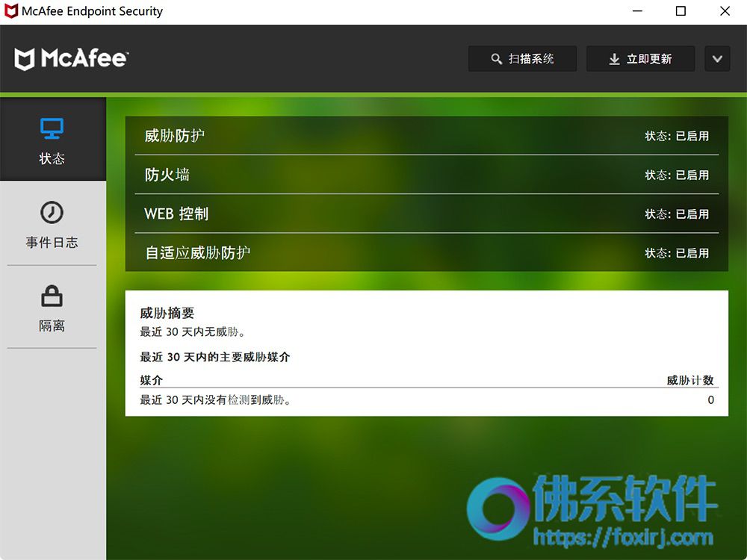Click the 状态 label in sidebar
The image size is (747, 560).
tap(52, 158)
